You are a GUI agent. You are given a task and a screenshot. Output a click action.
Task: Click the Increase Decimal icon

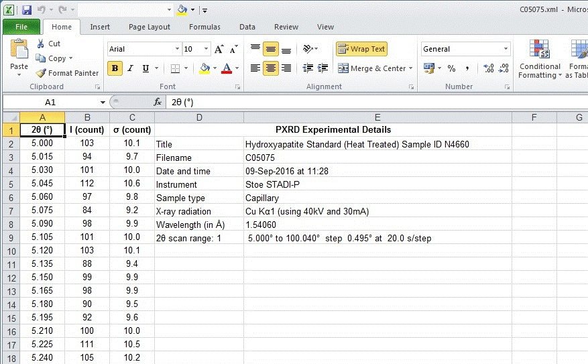(489, 68)
